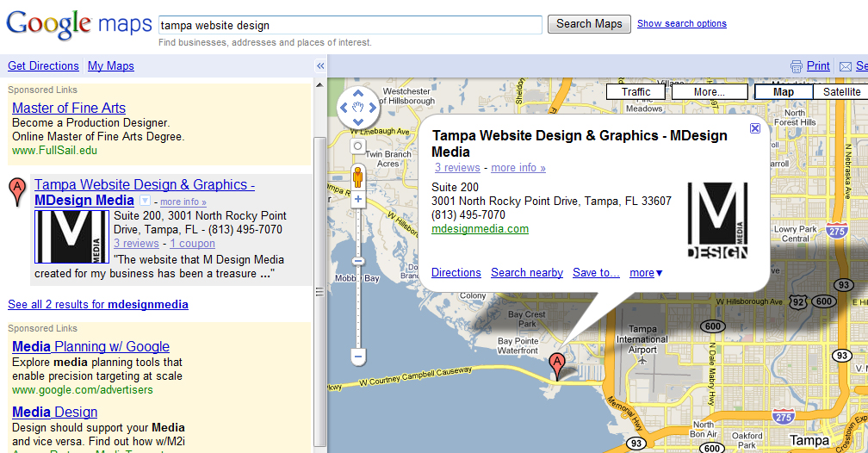
Task: Pan the map up with the arrow
Action: pos(358,93)
